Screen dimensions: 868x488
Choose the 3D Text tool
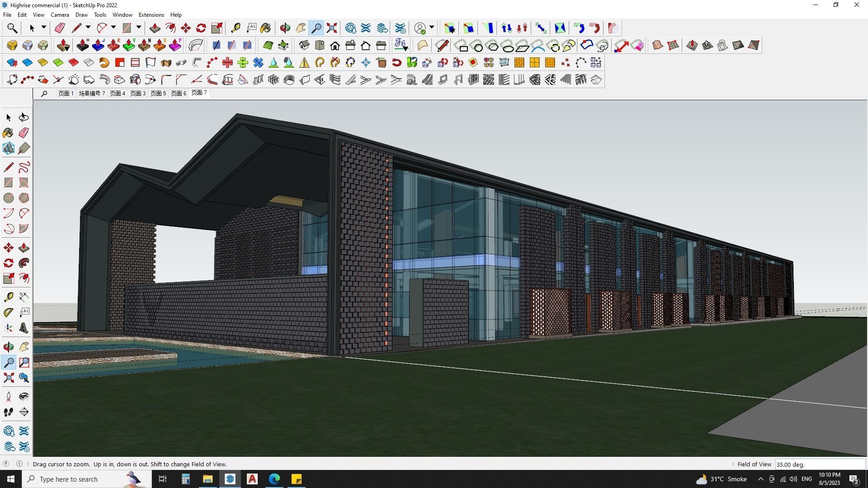pos(24,328)
